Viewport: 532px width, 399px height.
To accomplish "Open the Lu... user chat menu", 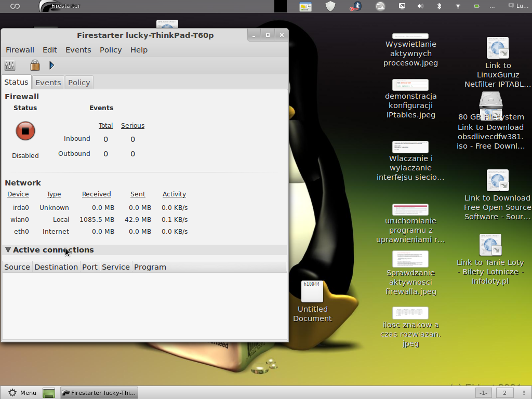I will coord(518,6).
